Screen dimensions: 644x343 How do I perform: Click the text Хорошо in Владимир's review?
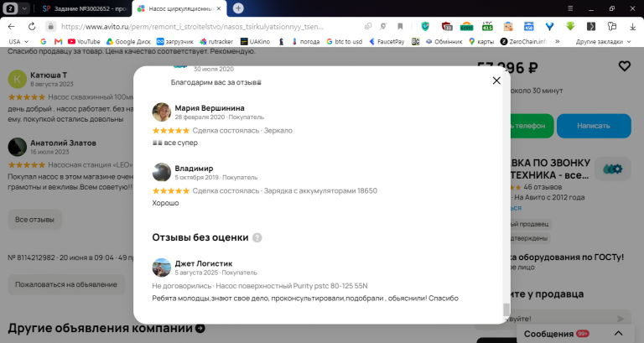coord(165,203)
